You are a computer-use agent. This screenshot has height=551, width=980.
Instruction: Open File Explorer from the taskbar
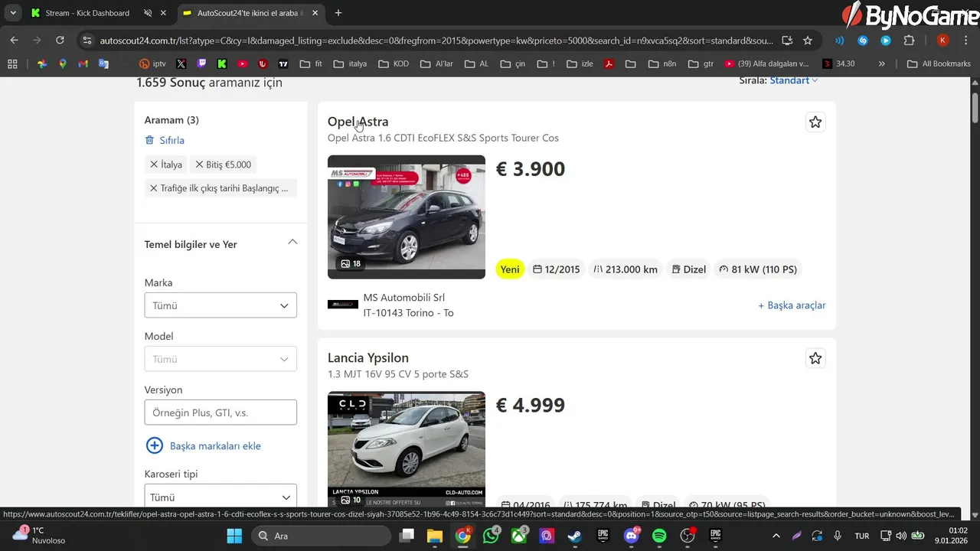434,536
